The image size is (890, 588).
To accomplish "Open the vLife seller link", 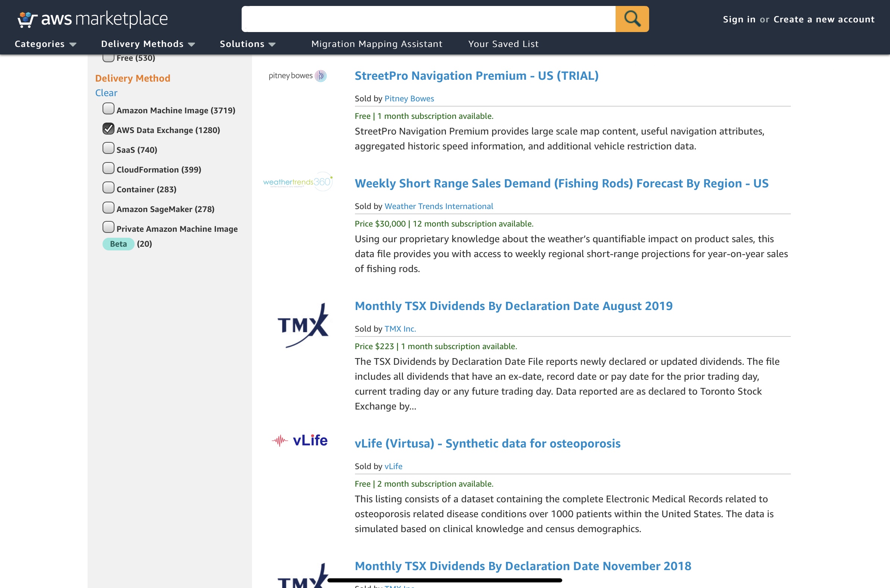I will (x=393, y=467).
